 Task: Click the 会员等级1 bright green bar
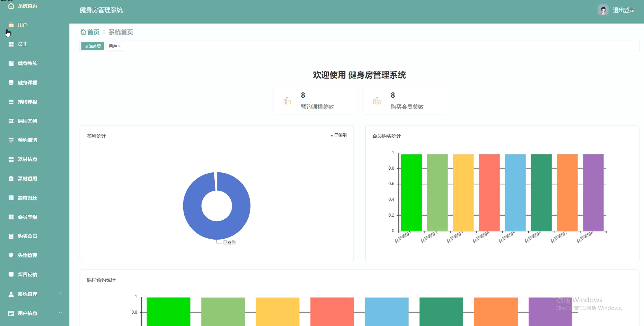(x=411, y=192)
